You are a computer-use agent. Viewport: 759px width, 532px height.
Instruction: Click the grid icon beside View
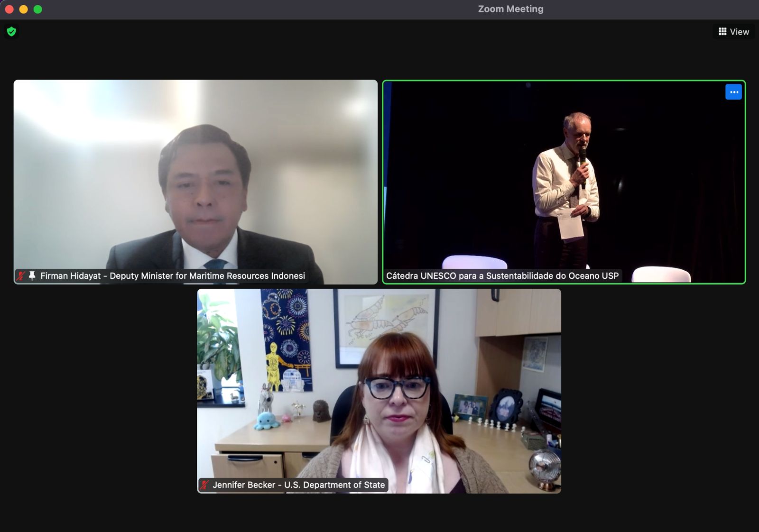(722, 32)
